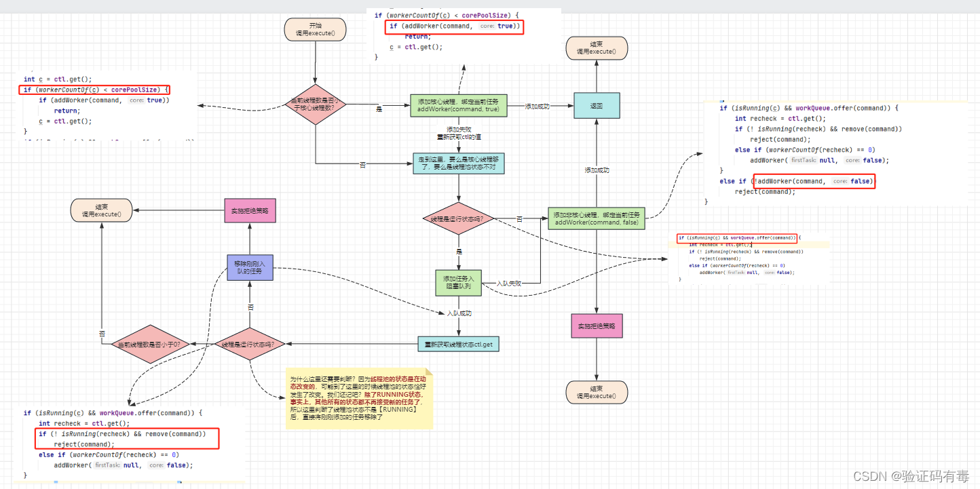Click the 走到这里,要么是核心线程够了 cyan node
The image size is (980, 489).
click(x=459, y=163)
